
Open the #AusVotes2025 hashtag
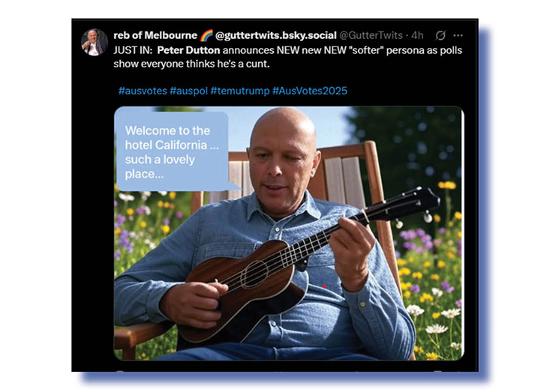(310, 91)
